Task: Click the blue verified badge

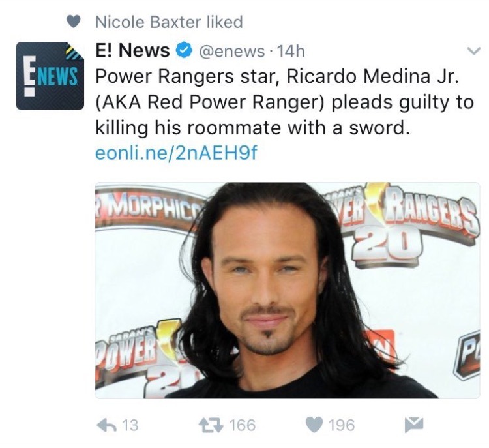Action: pos(185,51)
